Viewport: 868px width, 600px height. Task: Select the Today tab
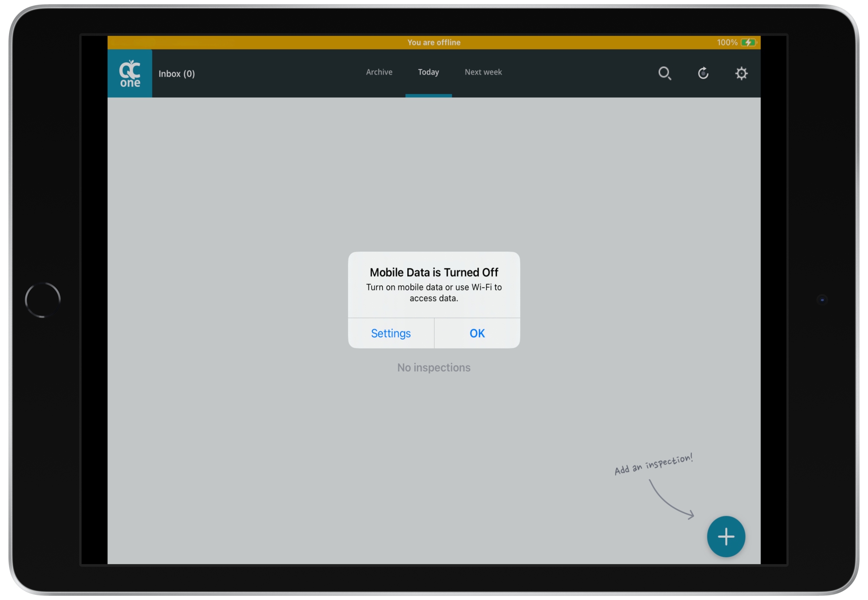tap(428, 72)
